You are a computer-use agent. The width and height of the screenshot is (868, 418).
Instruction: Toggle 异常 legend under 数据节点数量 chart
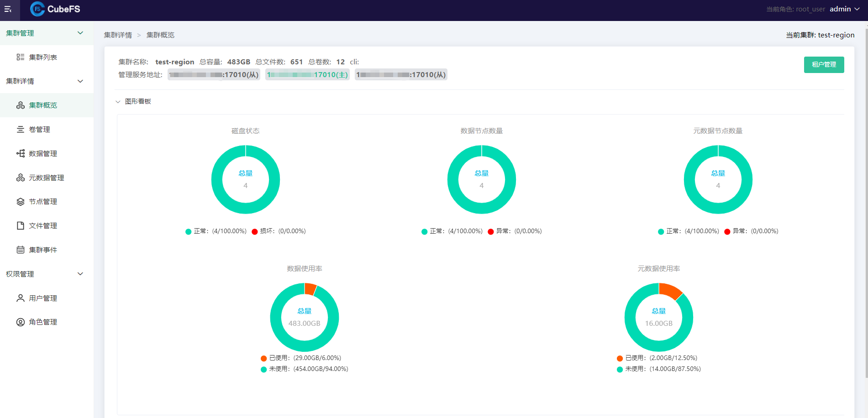coord(515,231)
